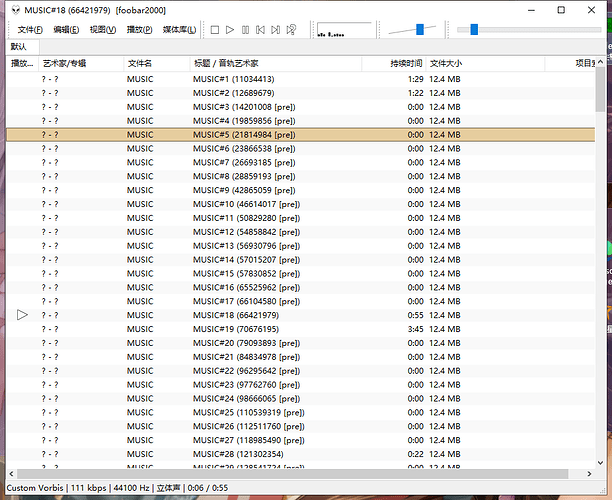Screen dimensions: 612x500
Task: Open the 播放(P) menu
Action: [139, 30]
